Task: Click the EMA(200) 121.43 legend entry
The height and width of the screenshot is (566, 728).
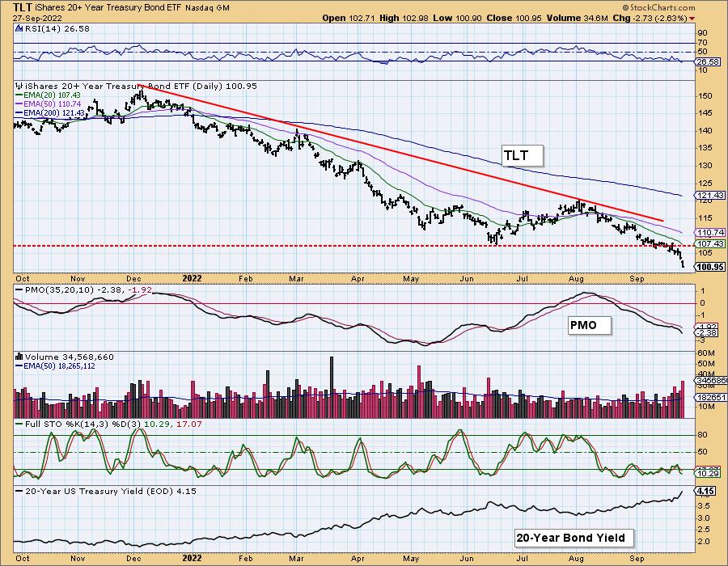Action: click(x=49, y=112)
